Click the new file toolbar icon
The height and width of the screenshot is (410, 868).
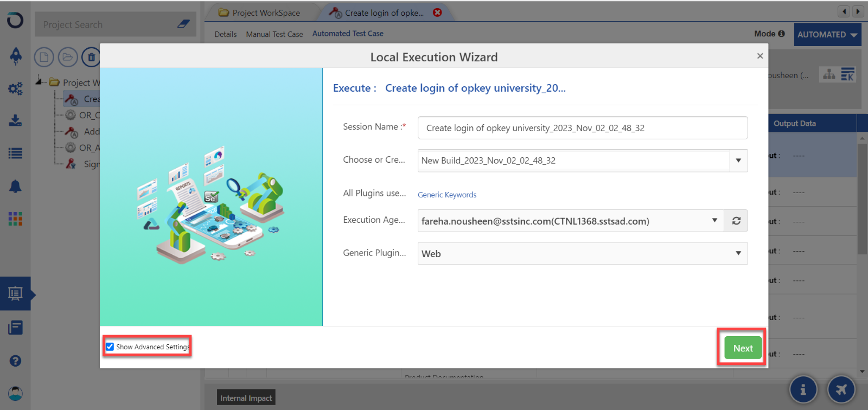coord(44,57)
